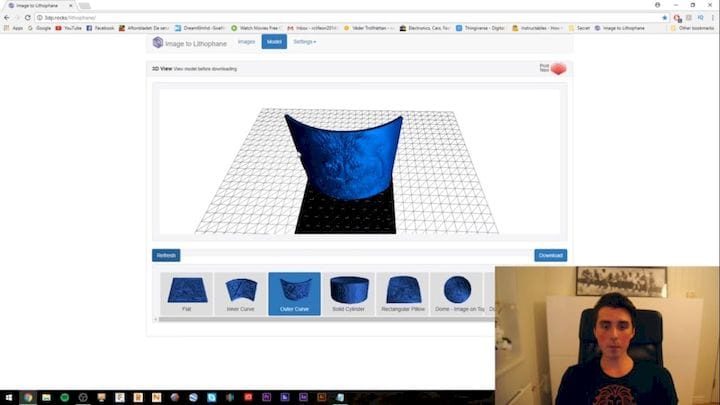Switch to the Images tab

(x=246, y=42)
